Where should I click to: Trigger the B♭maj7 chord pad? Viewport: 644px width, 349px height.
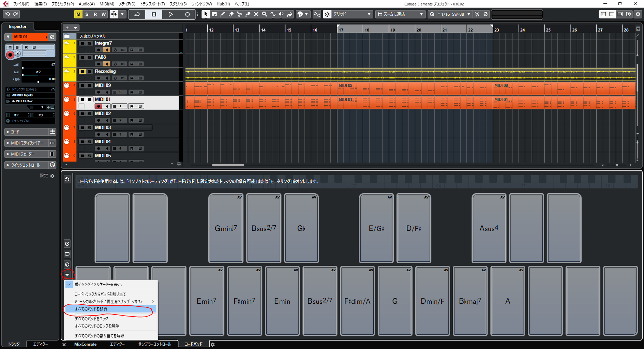tap(470, 301)
